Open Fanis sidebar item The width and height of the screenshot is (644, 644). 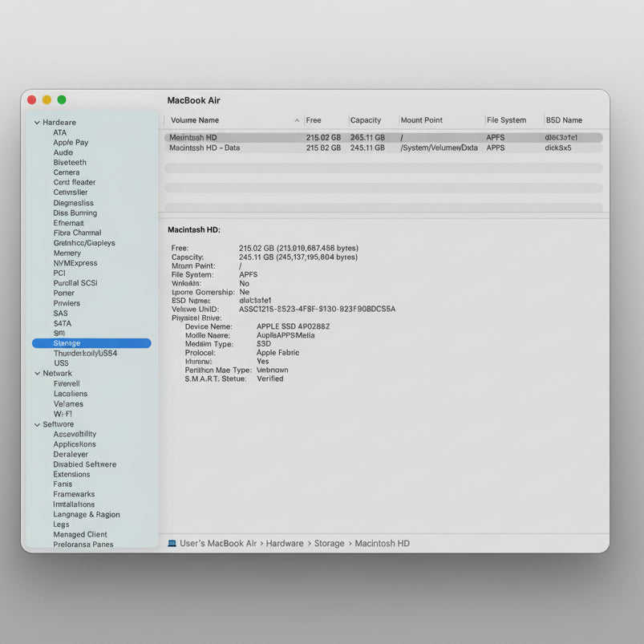click(63, 484)
